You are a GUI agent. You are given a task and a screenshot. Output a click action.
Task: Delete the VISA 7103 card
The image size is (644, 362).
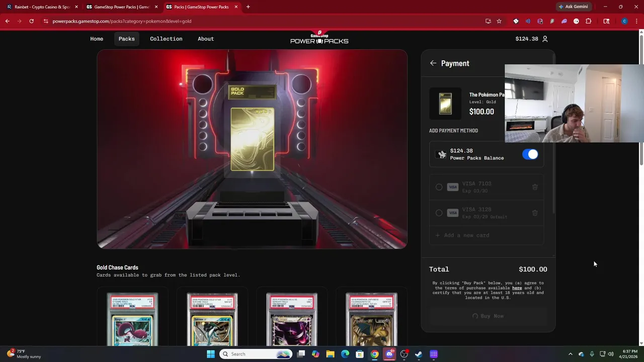tap(535, 187)
